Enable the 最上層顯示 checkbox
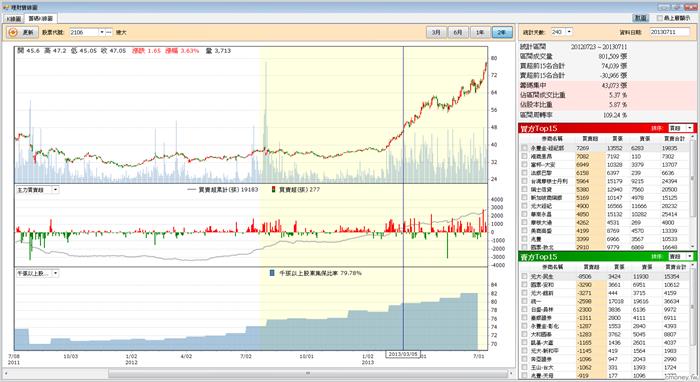The image size is (700, 382). (659, 18)
